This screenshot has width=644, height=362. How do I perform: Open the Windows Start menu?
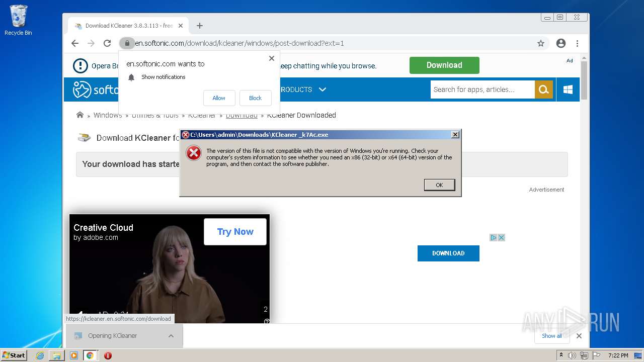click(x=14, y=355)
